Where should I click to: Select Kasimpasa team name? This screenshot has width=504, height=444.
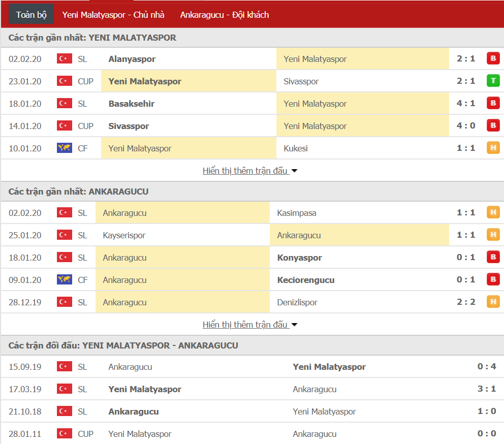[297, 213]
